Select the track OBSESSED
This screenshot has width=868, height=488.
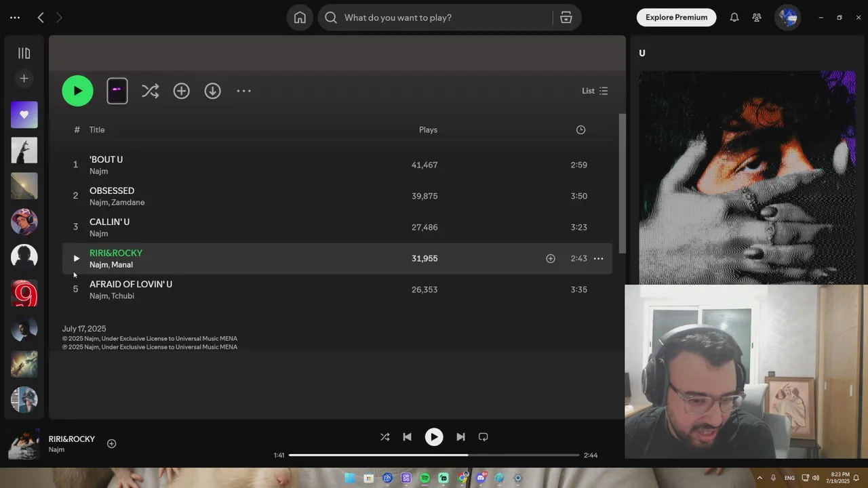point(112,190)
